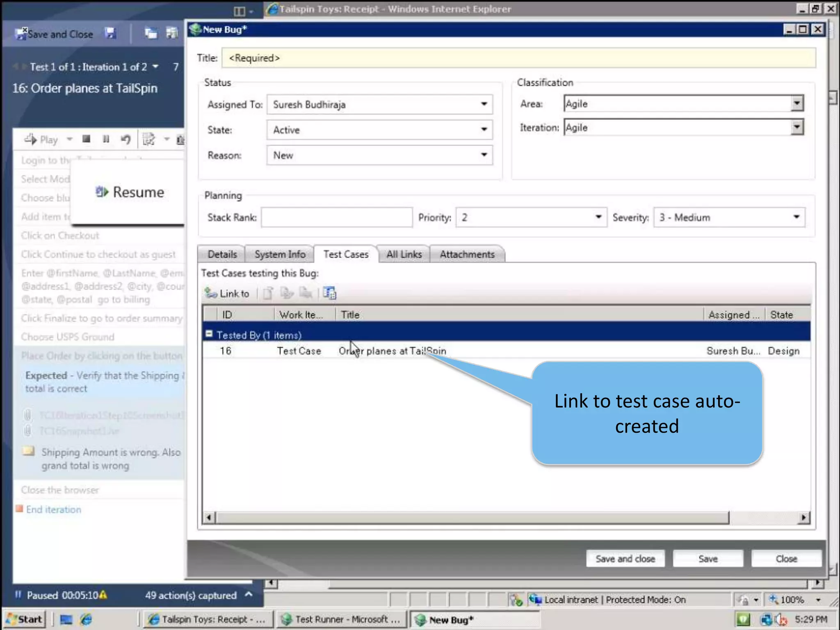Viewport: 840px width, 630px height.
Task: Open the Attachments tab
Action: [467, 254]
